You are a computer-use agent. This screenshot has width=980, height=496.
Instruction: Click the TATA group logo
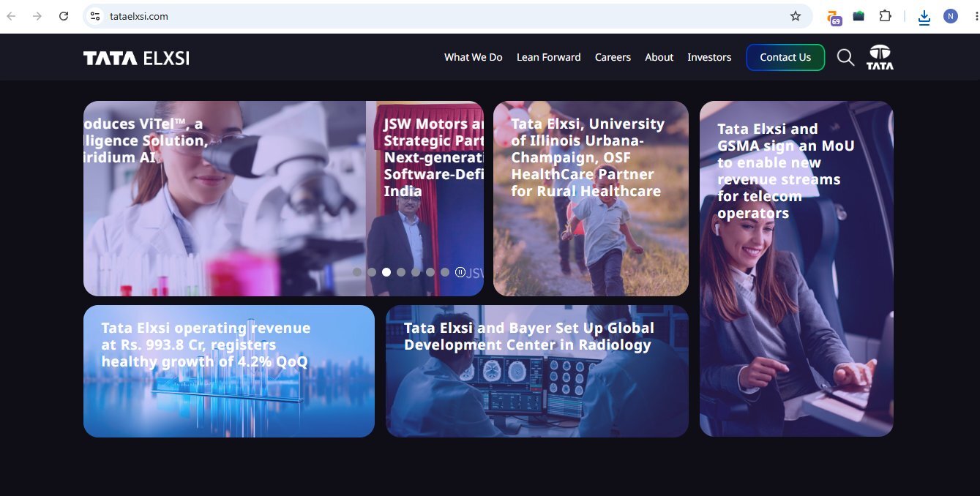tap(880, 57)
